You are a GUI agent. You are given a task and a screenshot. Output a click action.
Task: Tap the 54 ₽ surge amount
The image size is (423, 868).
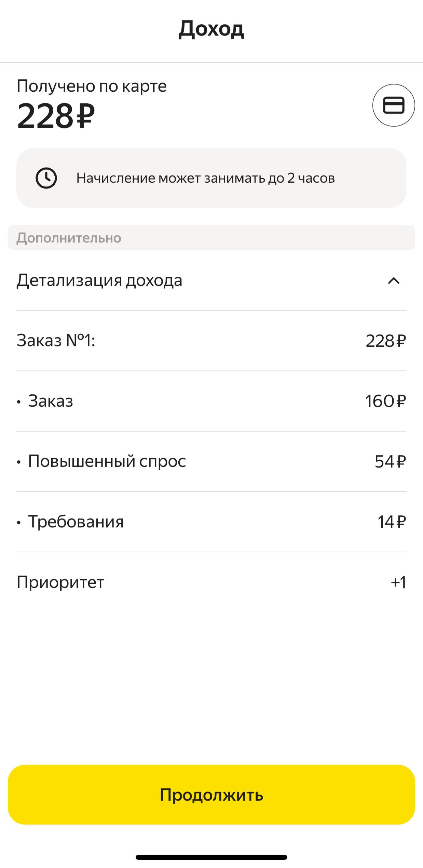(x=390, y=461)
